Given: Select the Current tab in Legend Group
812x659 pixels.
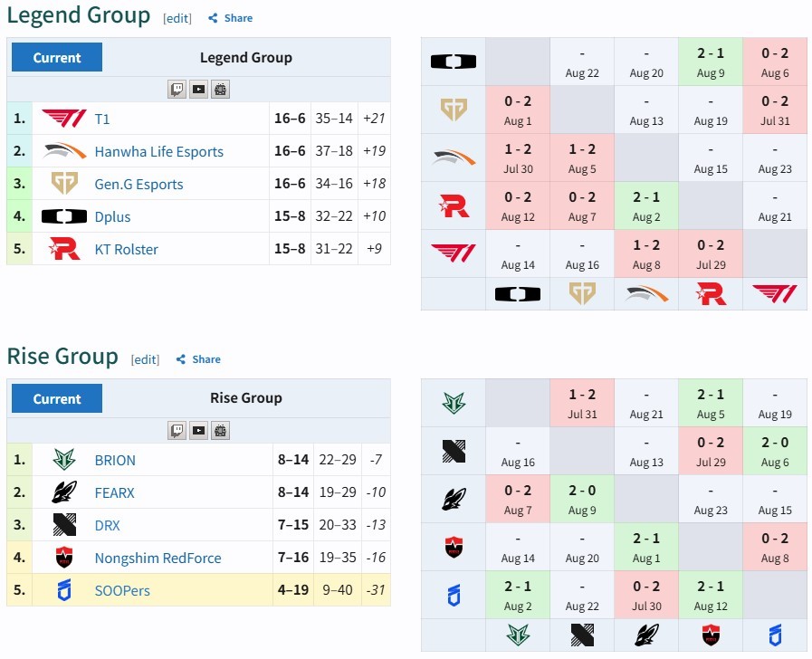Looking at the screenshot, I should (x=57, y=57).
